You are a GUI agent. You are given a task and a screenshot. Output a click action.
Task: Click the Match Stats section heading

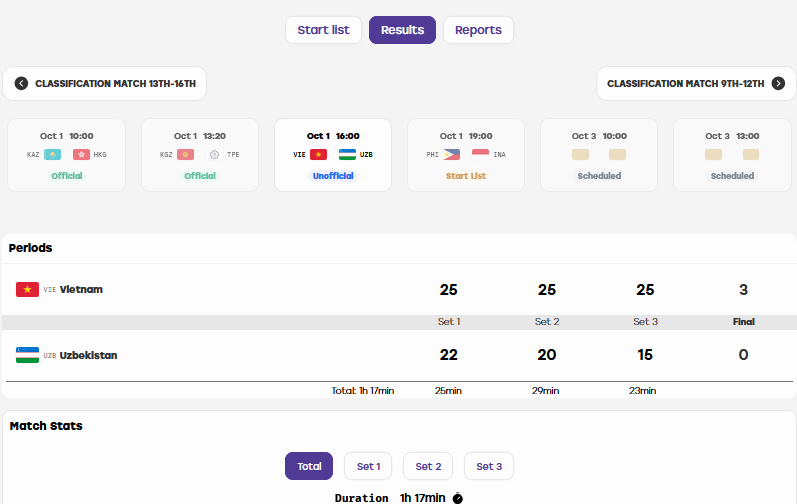click(46, 426)
